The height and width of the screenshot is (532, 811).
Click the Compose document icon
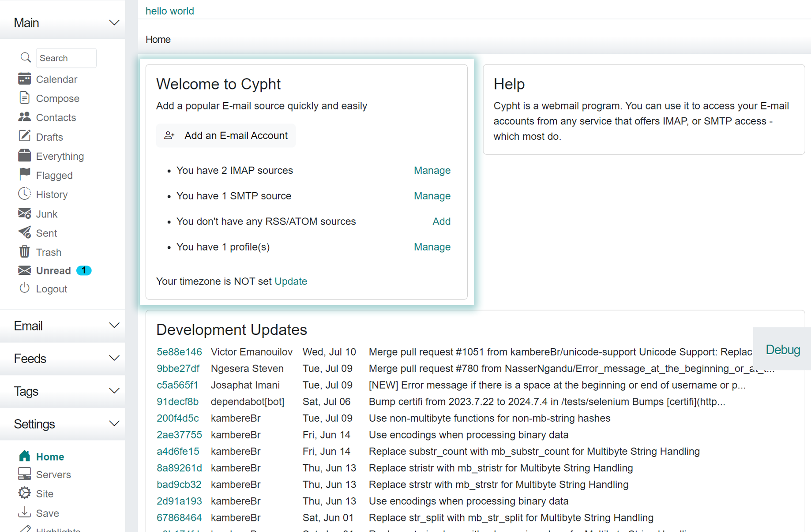pos(25,98)
